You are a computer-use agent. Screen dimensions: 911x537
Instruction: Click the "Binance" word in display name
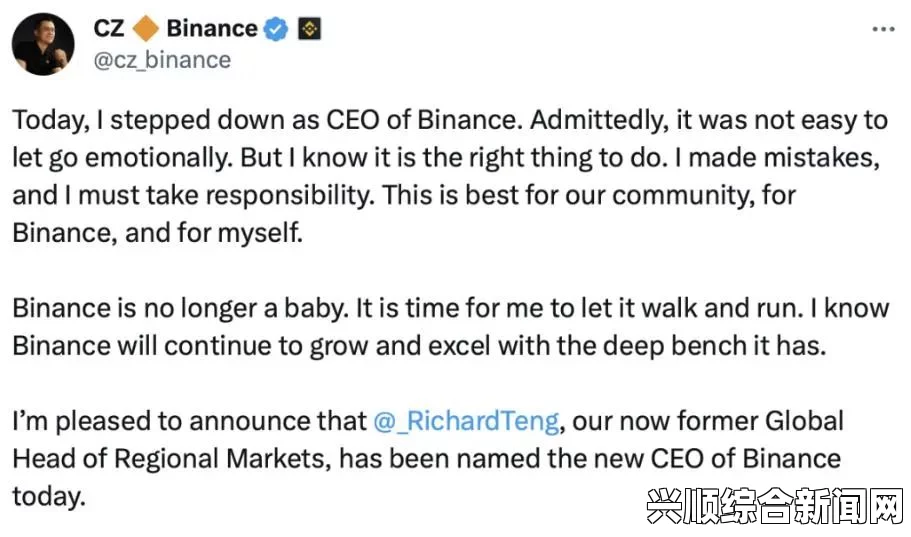(x=212, y=28)
